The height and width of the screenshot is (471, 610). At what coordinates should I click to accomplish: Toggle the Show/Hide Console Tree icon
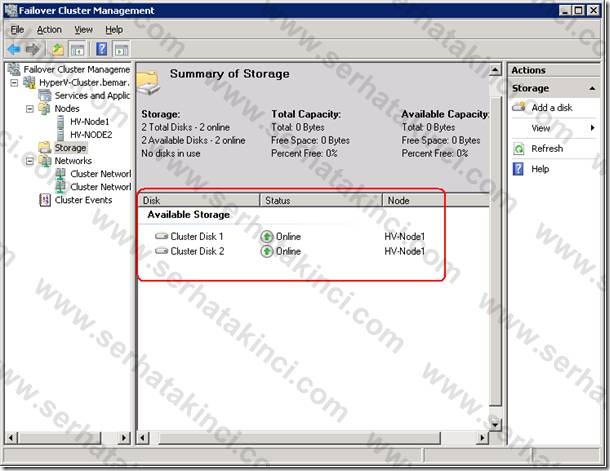tap(77, 49)
